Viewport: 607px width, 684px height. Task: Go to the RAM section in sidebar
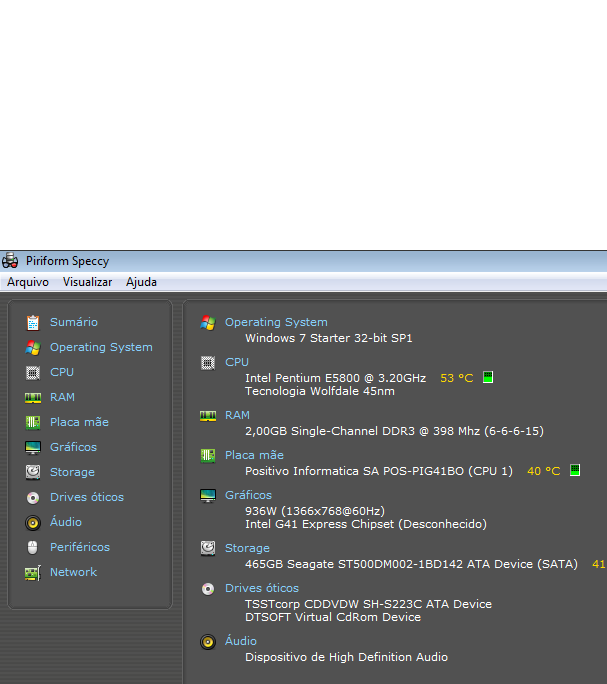(62, 397)
